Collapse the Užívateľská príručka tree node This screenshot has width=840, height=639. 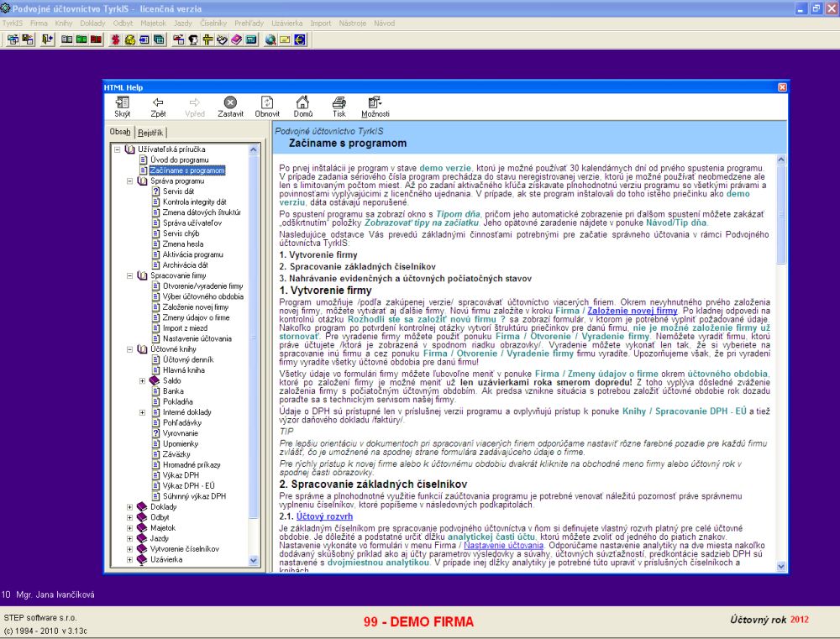(118, 149)
